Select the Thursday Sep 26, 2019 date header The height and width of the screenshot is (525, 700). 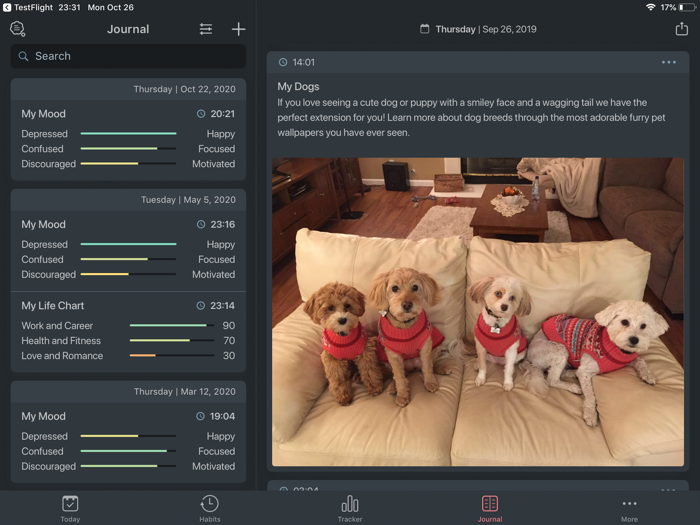(x=478, y=29)
